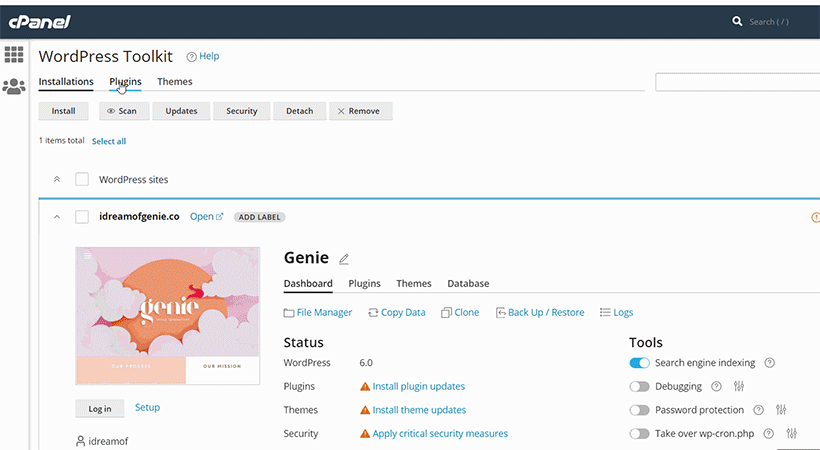This screenshot has height=450, width=820.
Task: Click the Genie site screenshot thumbnail
Action: click(x=167, y=316)
